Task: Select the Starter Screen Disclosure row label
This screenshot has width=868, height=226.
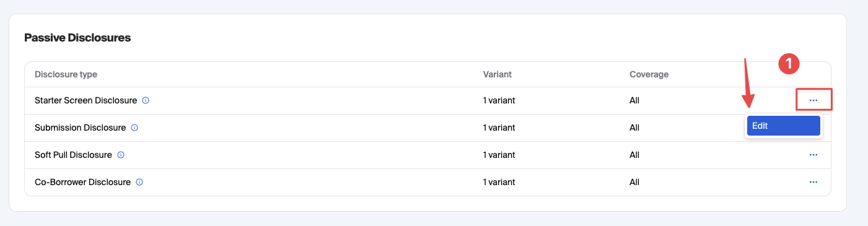Action: [85, 100]
